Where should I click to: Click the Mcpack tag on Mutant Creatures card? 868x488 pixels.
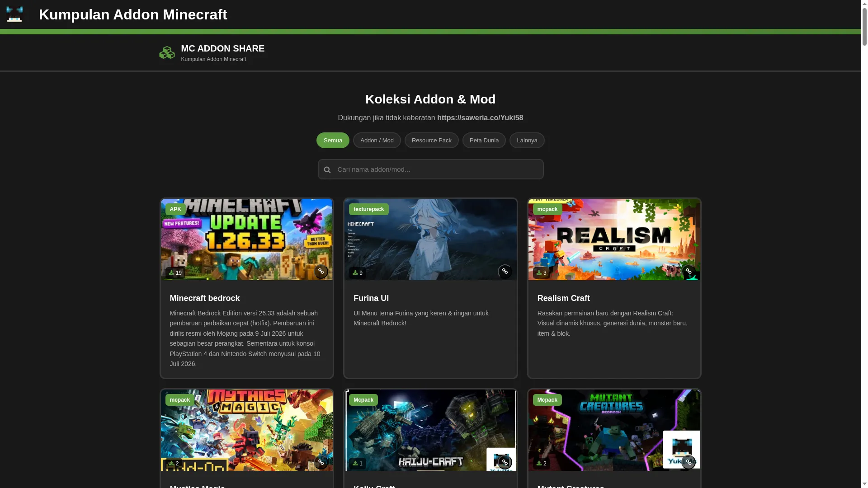click(x=547, y=400)
